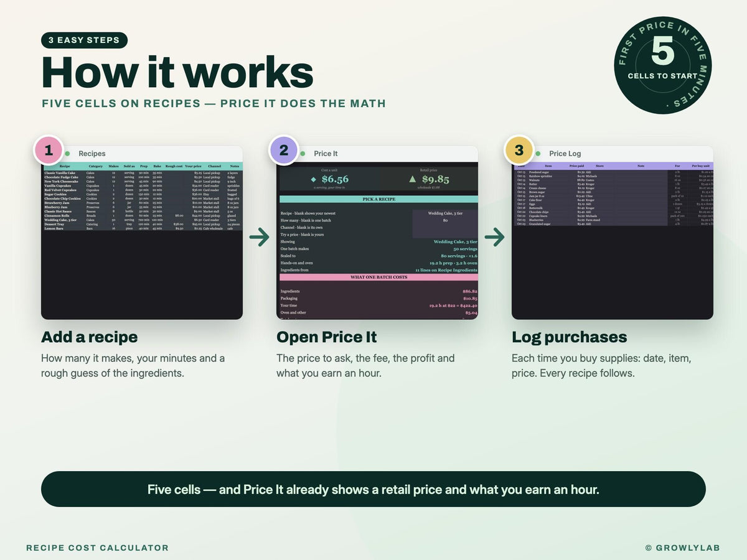747x560 pixels.
Task: Click the "$6.56" cost a unit value
Action: tap(335, 179)
